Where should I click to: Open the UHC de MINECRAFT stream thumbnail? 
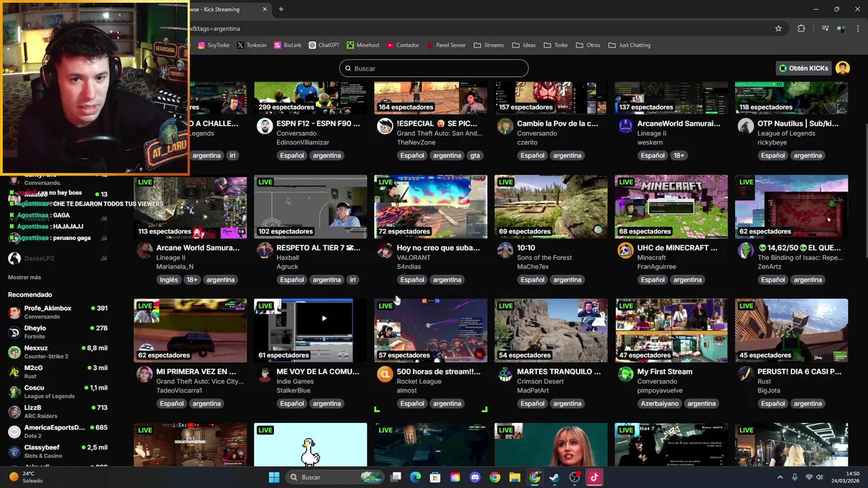[671, 207]
